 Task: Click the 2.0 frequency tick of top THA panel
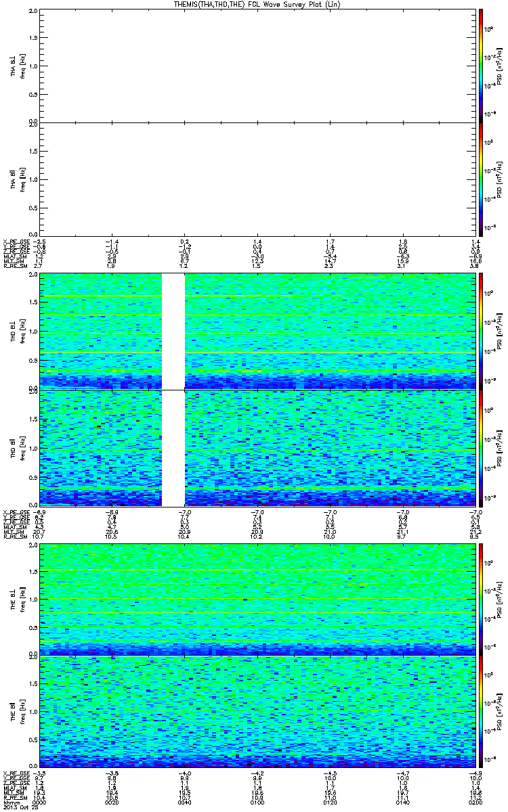tap(33, 12)
